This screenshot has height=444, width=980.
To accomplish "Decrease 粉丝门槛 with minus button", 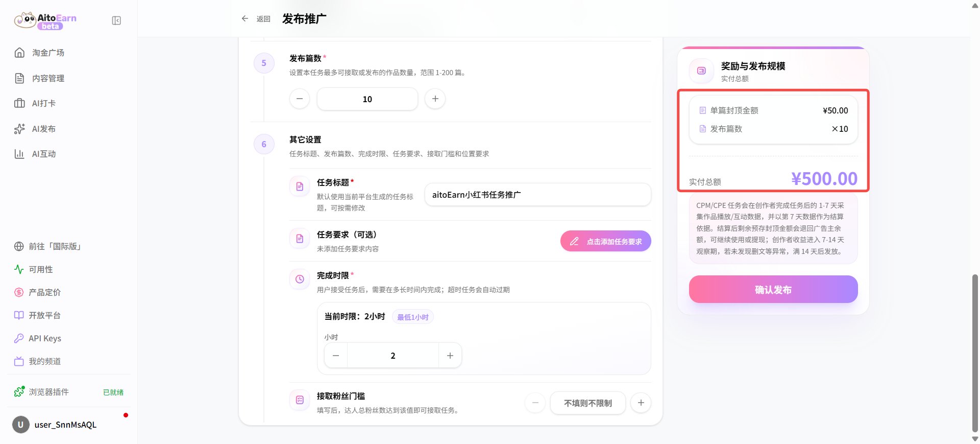I will click(x=535, y=403).
